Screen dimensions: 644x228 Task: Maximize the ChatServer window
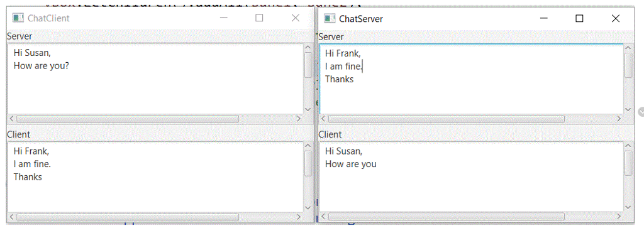(x=579, y=18)
